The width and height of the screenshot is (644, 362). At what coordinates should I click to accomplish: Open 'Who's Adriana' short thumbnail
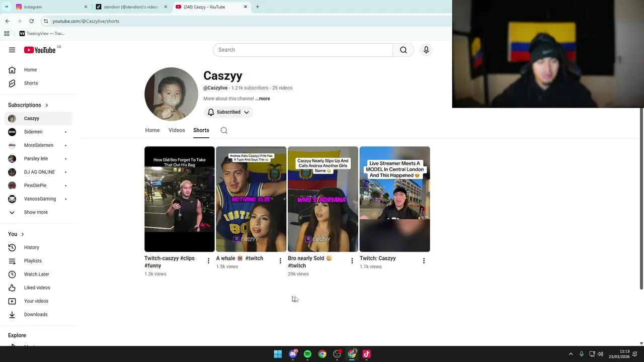tap(323, 199)
